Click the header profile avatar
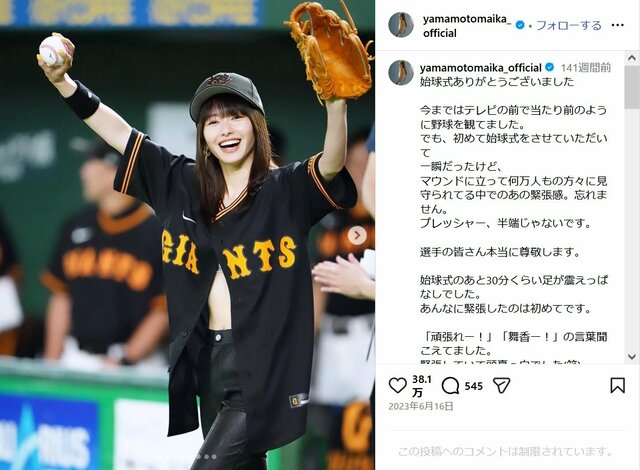This screenshot has width=640, height=470. [x=401, y=25]
